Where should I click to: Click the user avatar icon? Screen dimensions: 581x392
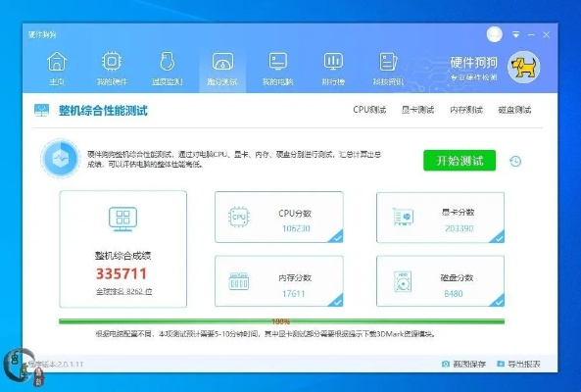point(495,34)
